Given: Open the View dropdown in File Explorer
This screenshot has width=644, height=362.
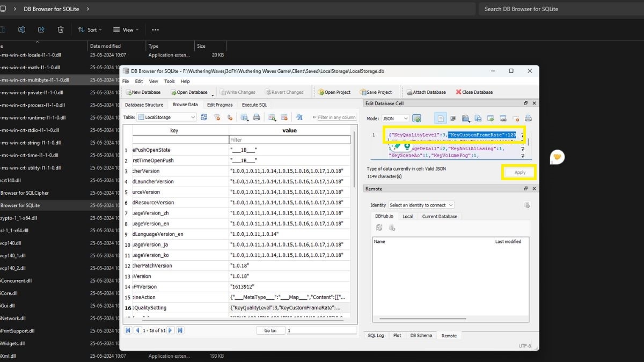Looking at the screenshot, I should 126,29.
